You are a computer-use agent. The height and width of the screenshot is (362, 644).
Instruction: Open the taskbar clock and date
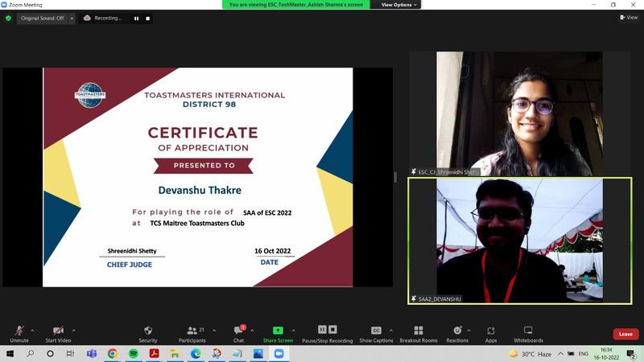(606, 353)
